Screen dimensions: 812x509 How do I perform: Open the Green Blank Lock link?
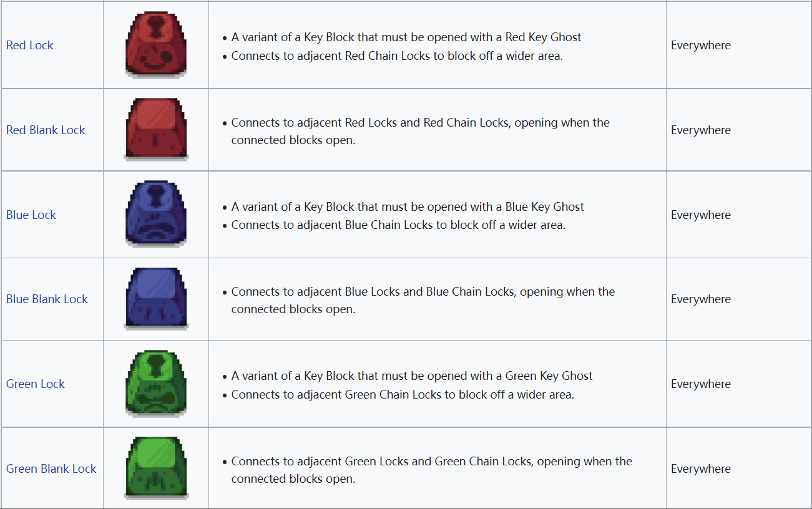coord(51,468)
